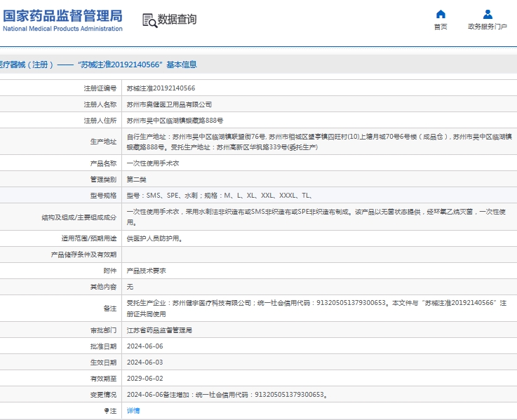Click the 变更情况 row label

tap(104, 395)
